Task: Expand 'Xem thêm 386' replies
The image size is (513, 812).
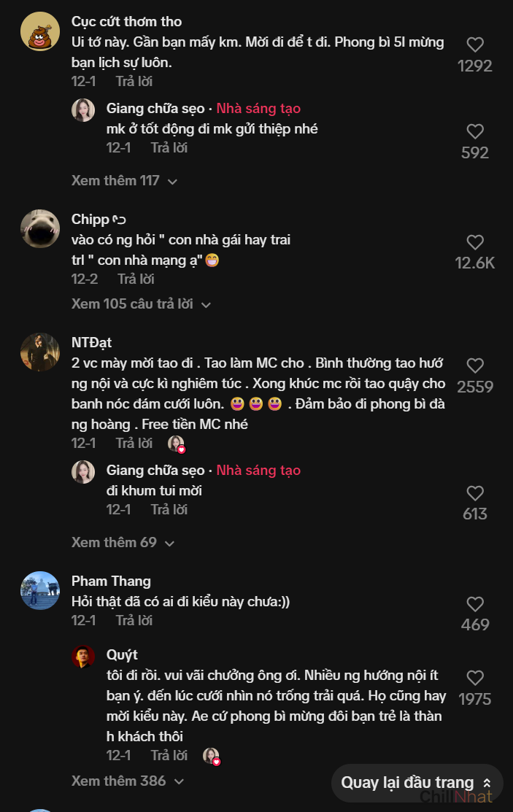Action: tap(127, 781)
